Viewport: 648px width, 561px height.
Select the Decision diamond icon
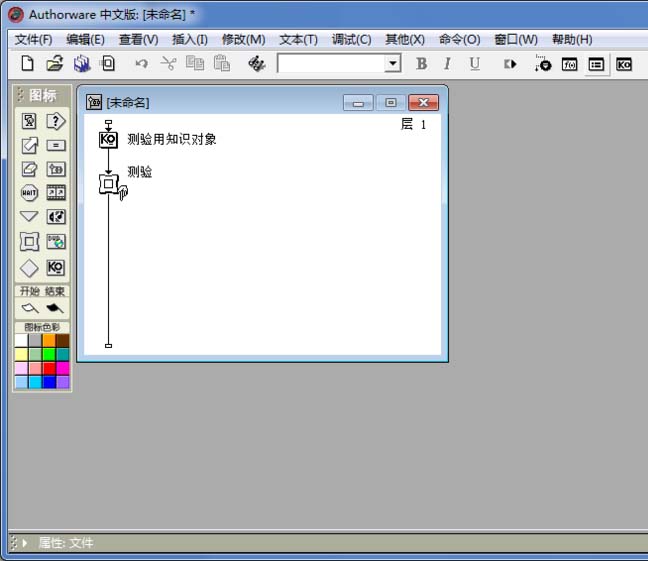29,268
